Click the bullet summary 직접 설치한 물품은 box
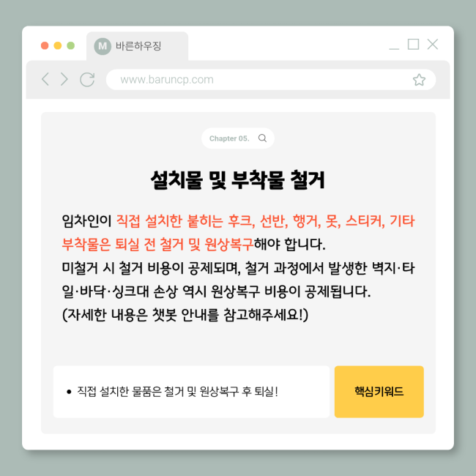The width and height of the screenshot is (476, 476). click(191, 392)
